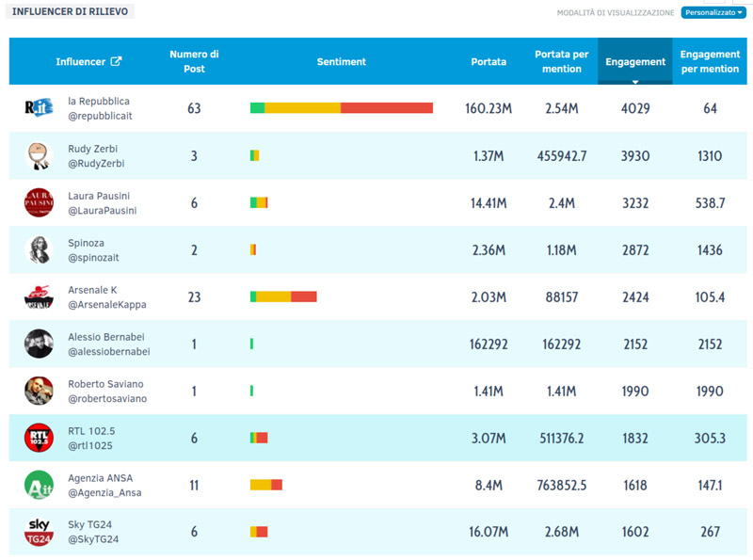Click Spinoza sentiment bar
The image size is (753, 560).
[x=253, y=249]
